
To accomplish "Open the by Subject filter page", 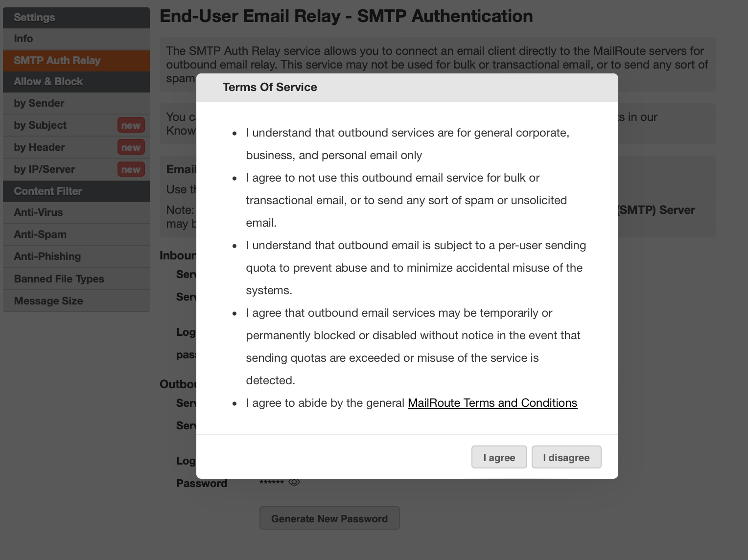I will 76,125.
